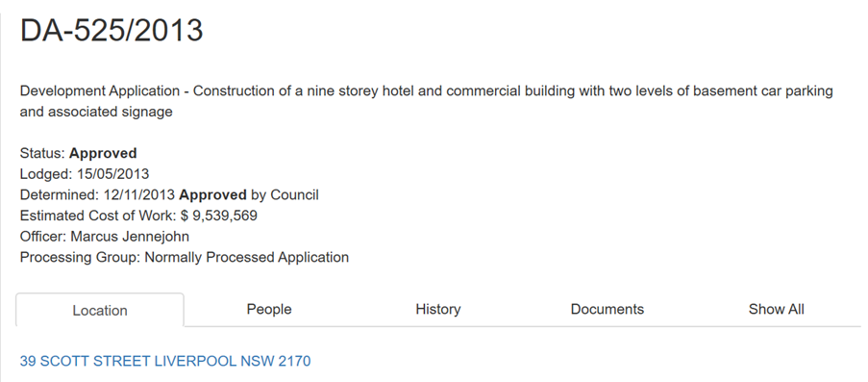Image resolution: width=868 pixels, height=382 pixels.
Task: Click the bold Approved status word
Action: tap(103, 153)
